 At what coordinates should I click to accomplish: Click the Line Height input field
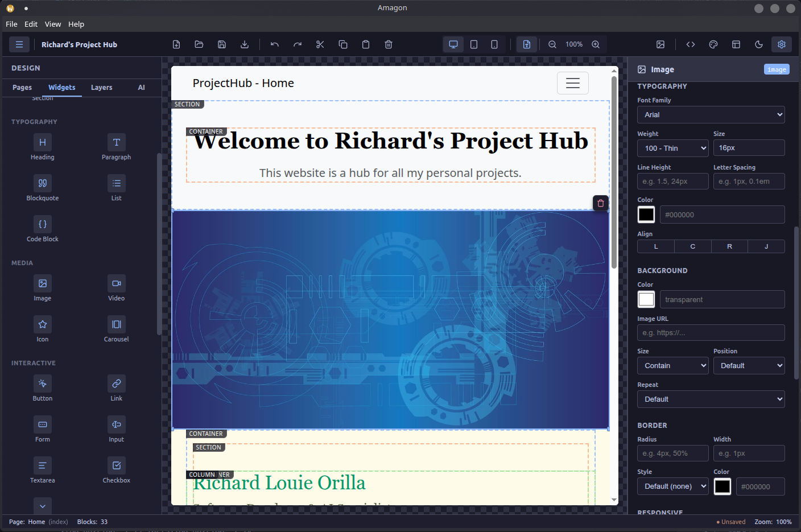coord(672,181)
